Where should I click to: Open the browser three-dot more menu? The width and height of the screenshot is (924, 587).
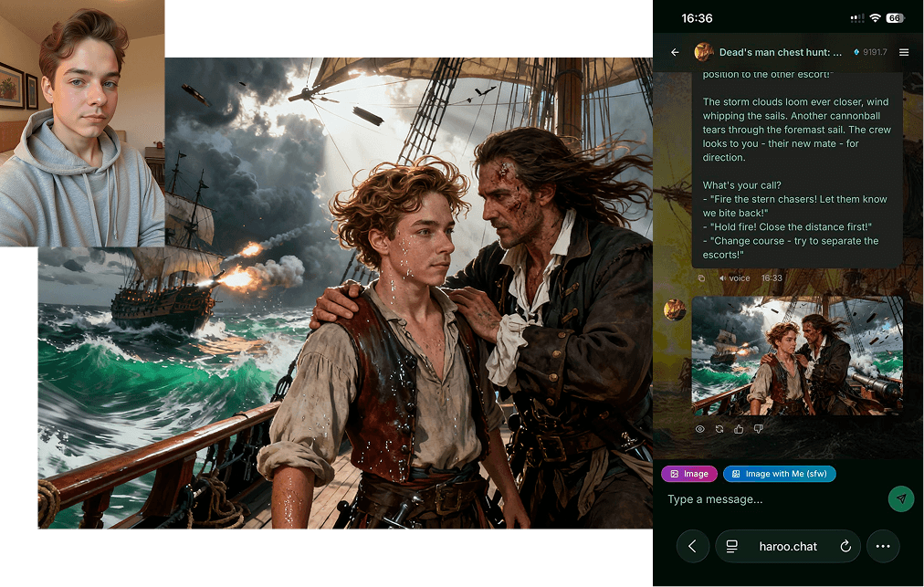pos(883,546)
